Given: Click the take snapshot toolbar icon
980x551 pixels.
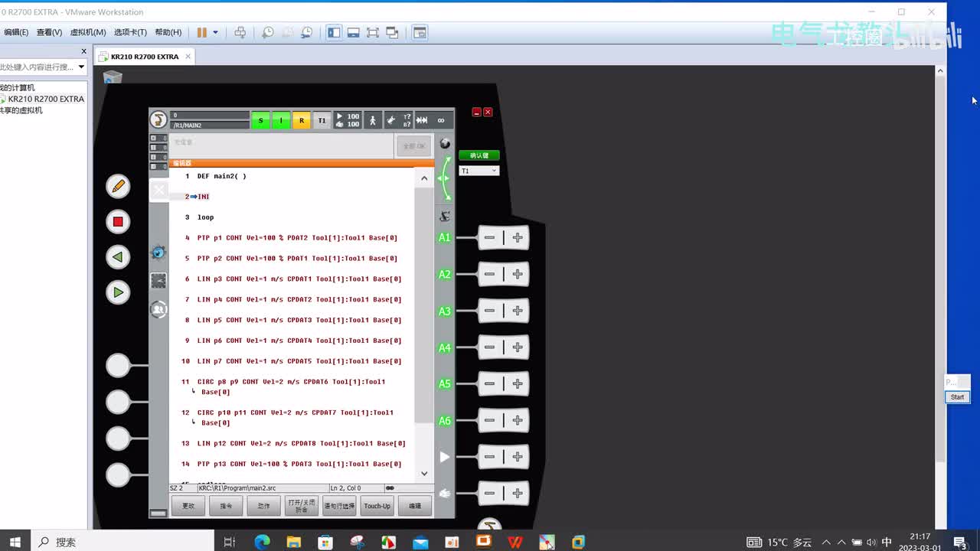Looking at the screenshot, I should pyautogui.click(x=267, y=32).
